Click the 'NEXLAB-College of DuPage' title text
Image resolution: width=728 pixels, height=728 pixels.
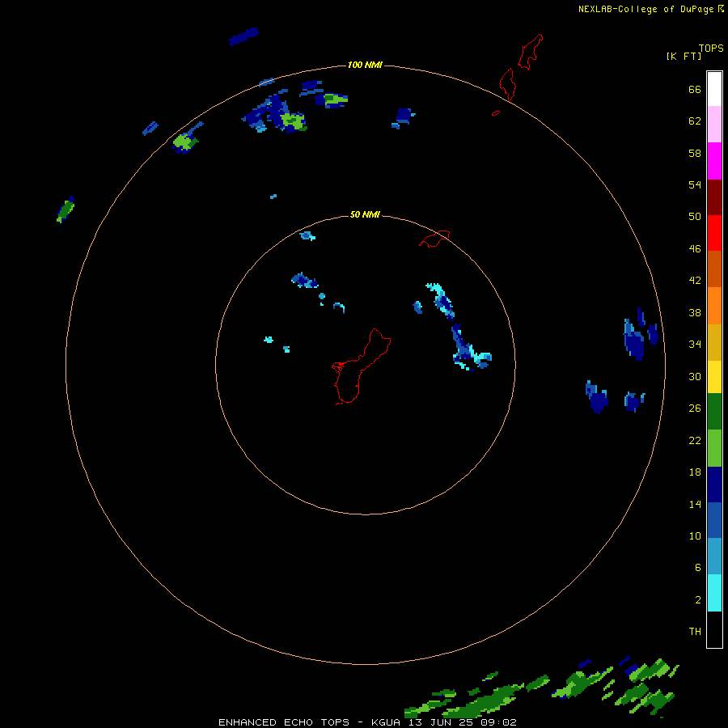point(645,9)
